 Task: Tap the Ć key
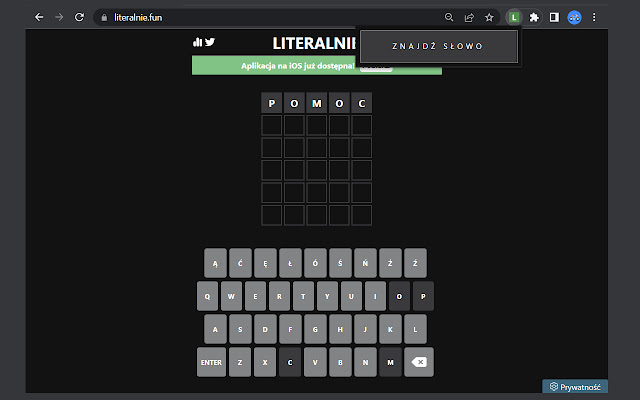(240, 263)
